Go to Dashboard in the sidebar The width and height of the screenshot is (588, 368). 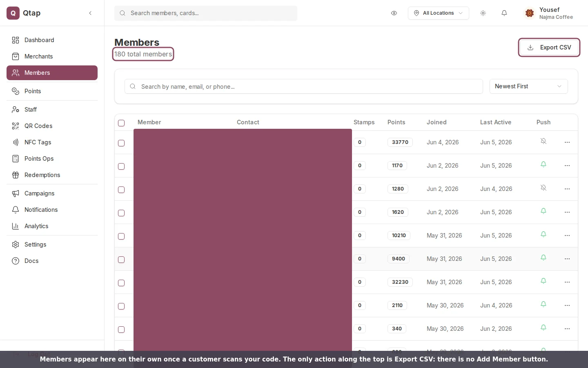(52, 40)
